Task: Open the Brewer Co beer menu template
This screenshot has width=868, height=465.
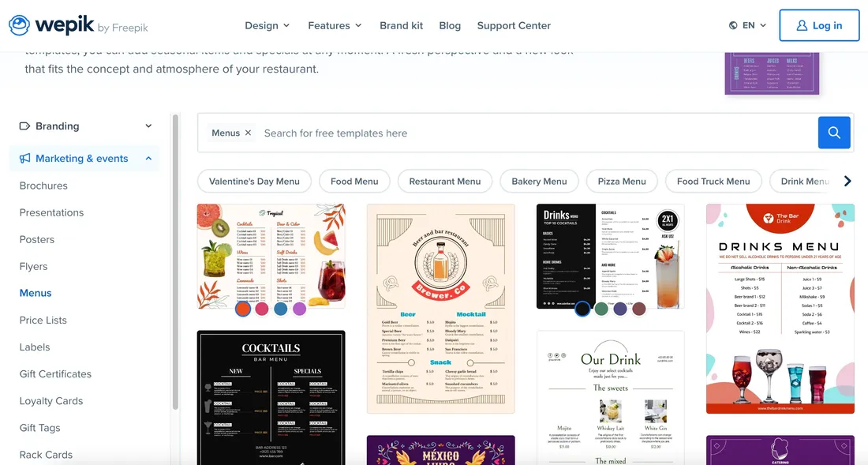Action: [x=440, y=309]
